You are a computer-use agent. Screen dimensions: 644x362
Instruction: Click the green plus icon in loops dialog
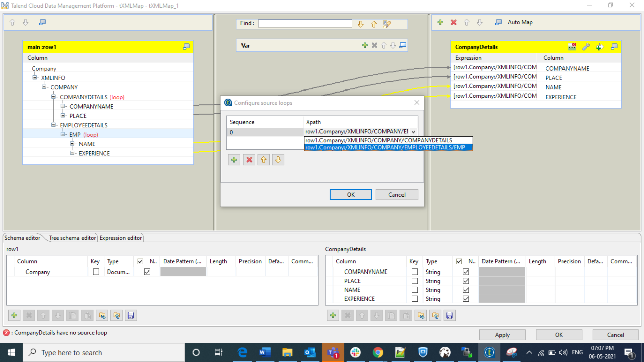[234, 160]
